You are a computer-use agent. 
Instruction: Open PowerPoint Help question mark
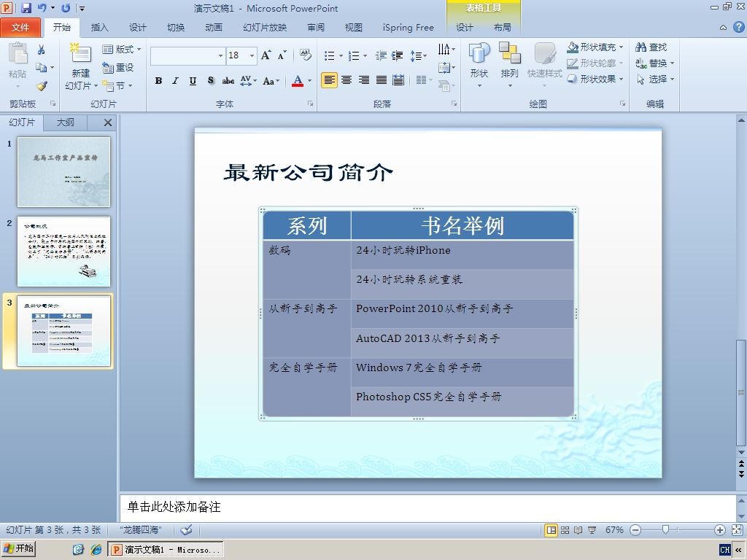(738, 27)
